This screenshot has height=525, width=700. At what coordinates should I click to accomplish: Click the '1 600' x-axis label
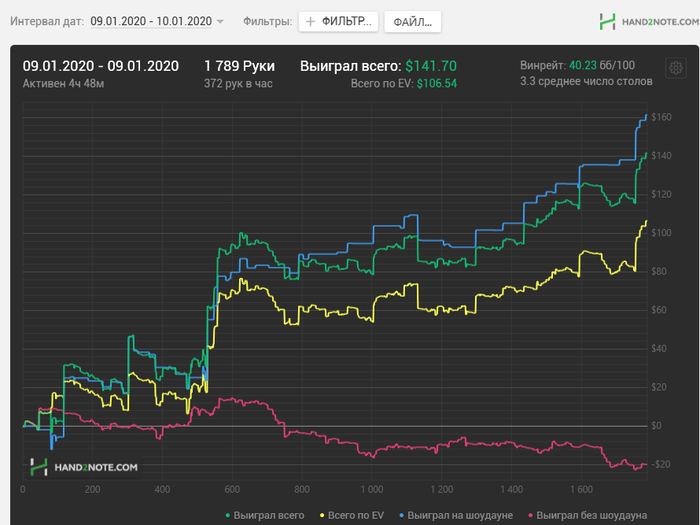[x=581, y=490]
